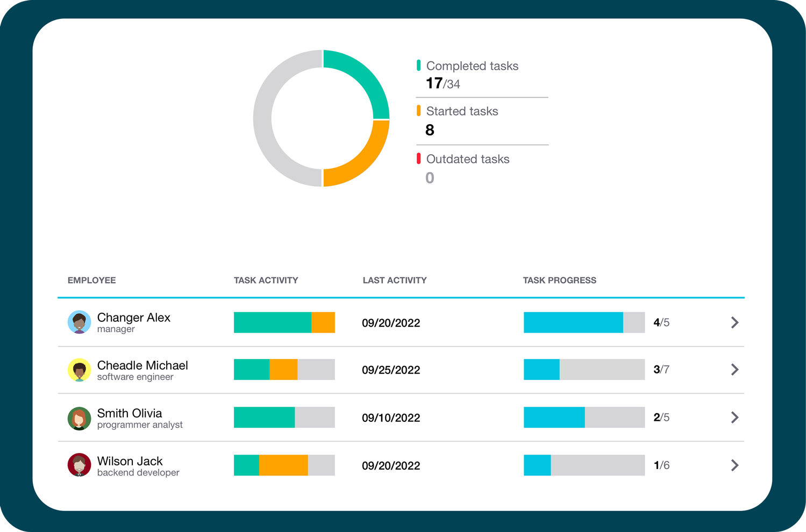This screenshot has width=806, height=532.
Task: Select the Completed tasks legend entry
Action: pyautogui.click(x=472, y=66)
